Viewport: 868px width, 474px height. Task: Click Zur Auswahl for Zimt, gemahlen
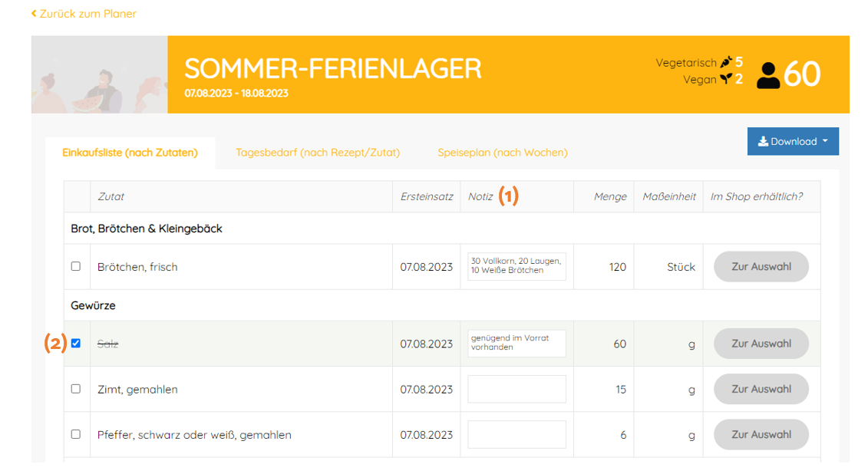[761, 389]
